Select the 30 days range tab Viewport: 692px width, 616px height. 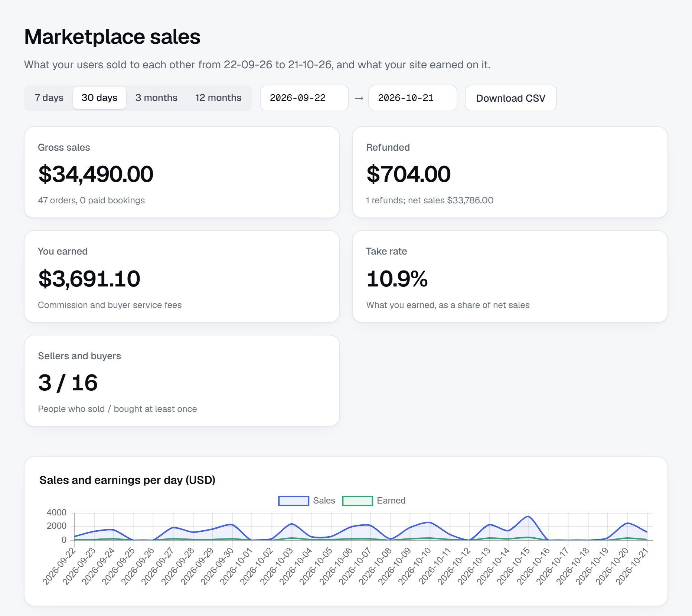coord(99,98)
